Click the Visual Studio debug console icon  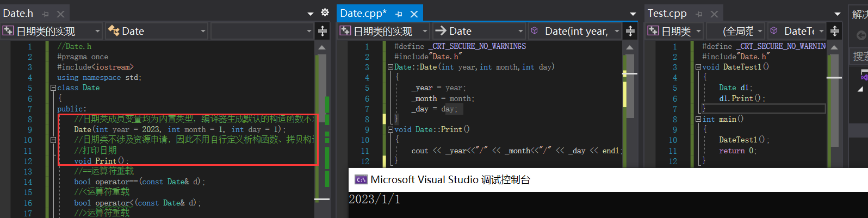pyautogui.click(x=361, y=179)
